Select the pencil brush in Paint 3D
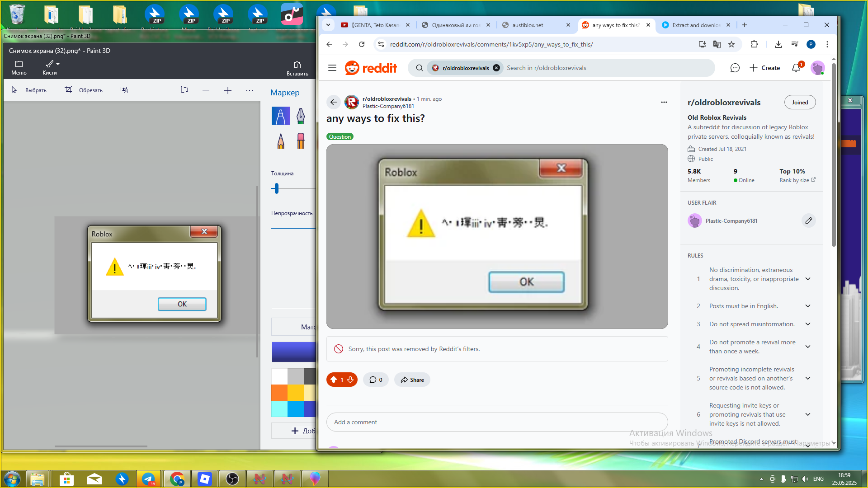The image size is (868, 488). coord(281,141)
